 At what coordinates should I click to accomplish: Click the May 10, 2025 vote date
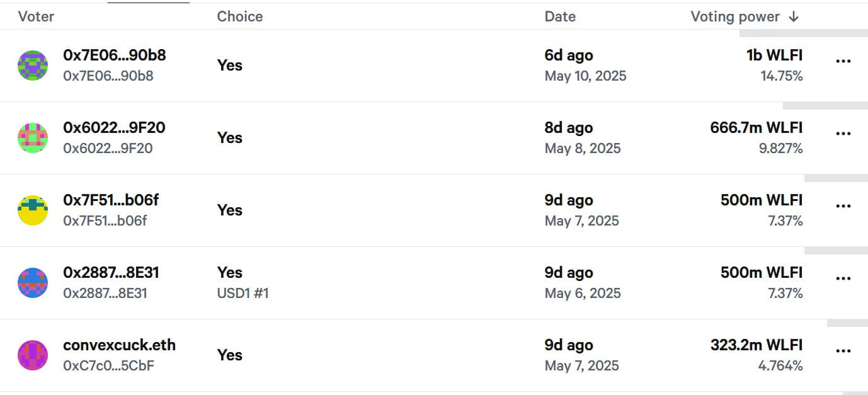(585, 76)
